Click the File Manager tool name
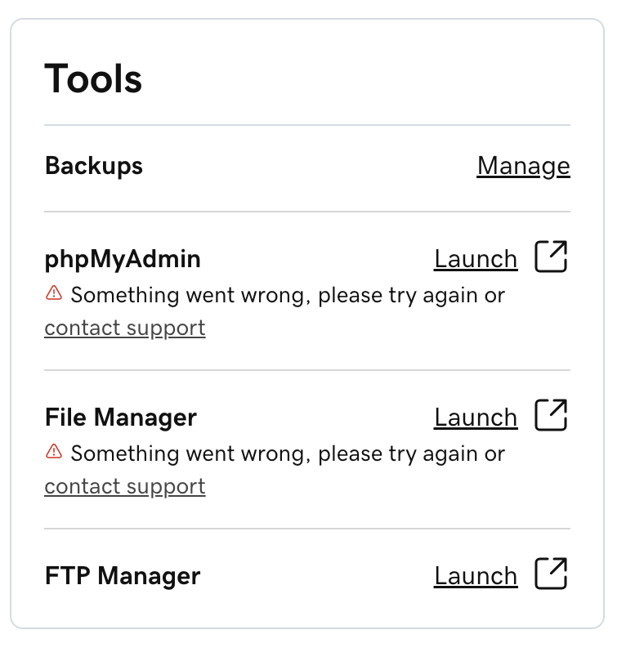 (x=121, y=418)
